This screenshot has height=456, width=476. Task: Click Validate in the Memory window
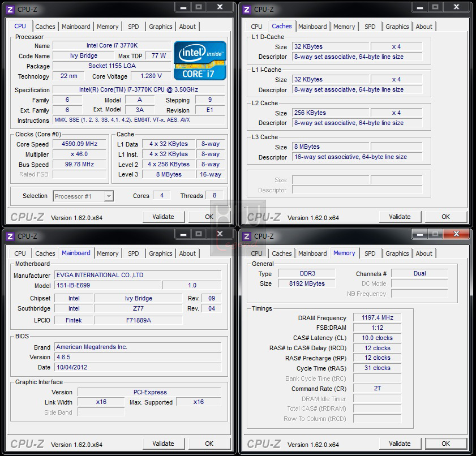[x=400, y=444]
